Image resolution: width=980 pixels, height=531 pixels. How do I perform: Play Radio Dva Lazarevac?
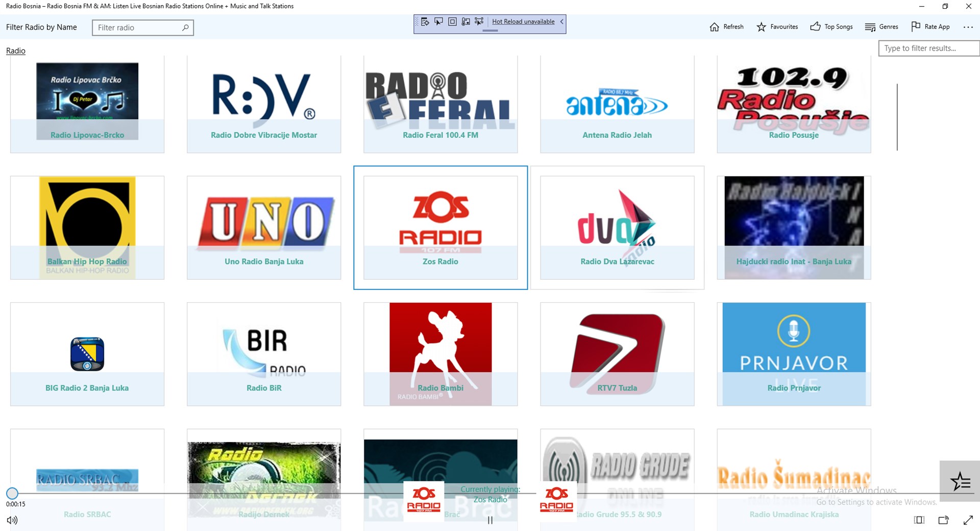click(617, 228)
